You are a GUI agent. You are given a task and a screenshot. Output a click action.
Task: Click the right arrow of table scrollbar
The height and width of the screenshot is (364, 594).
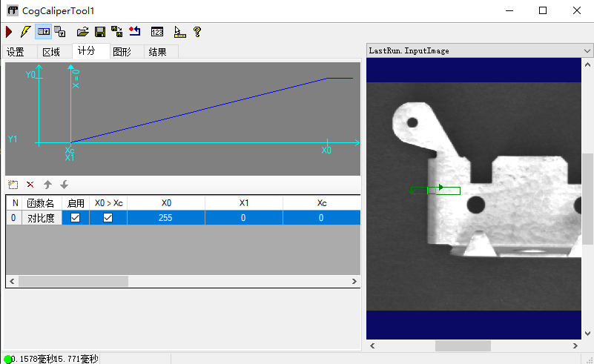354,282
